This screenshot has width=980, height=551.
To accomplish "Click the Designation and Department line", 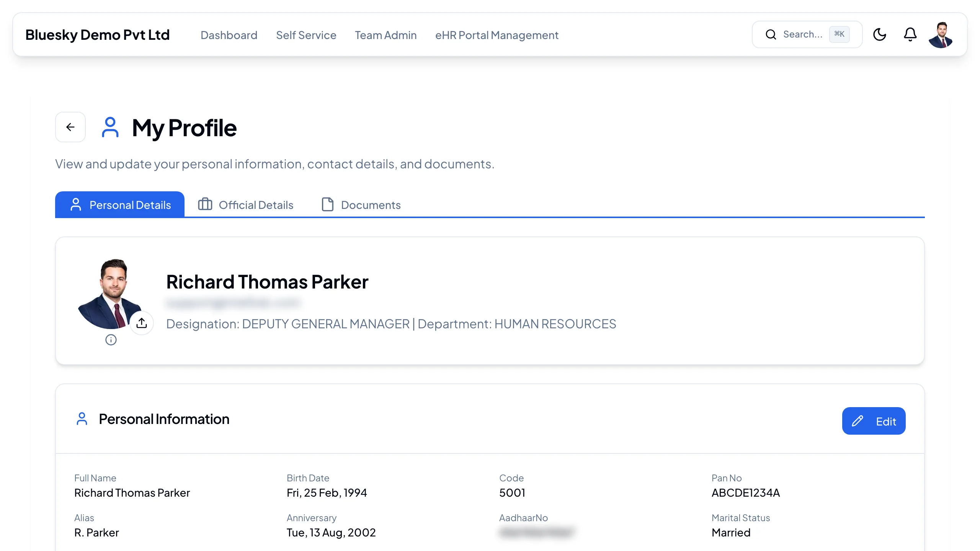I will tap(391, 324).
